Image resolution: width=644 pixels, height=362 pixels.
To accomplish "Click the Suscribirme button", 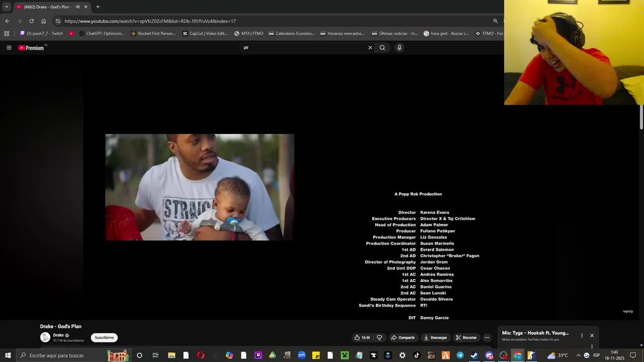I will coord(104,337).
